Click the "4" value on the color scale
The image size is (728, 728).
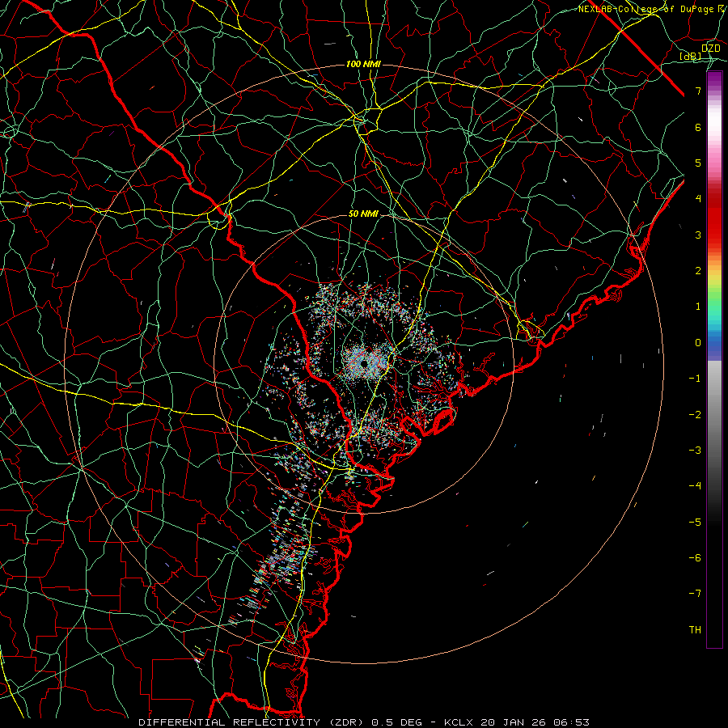pyautogui.click(x=698, y=199)
